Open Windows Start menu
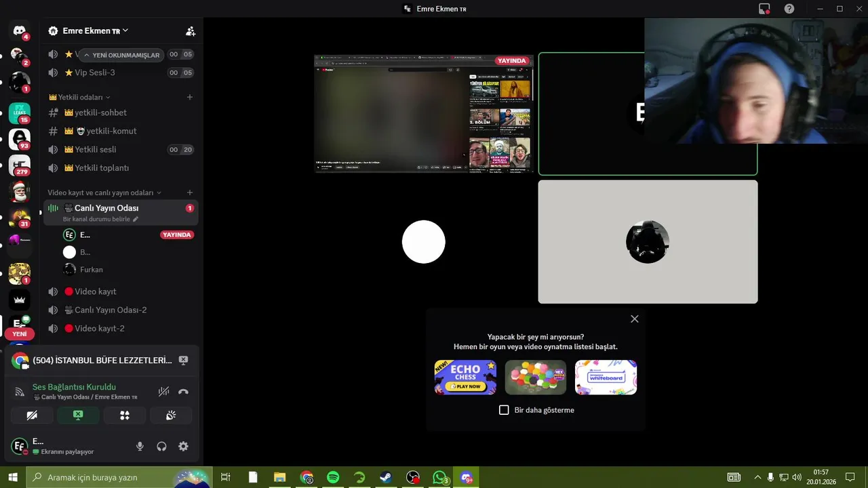Screen dimensions: 868x488 tap(12, 477)
